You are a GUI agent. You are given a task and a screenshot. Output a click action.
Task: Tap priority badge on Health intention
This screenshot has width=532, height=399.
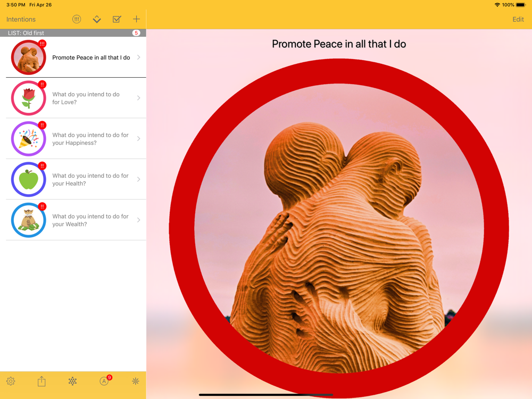(x=42, y=166)
